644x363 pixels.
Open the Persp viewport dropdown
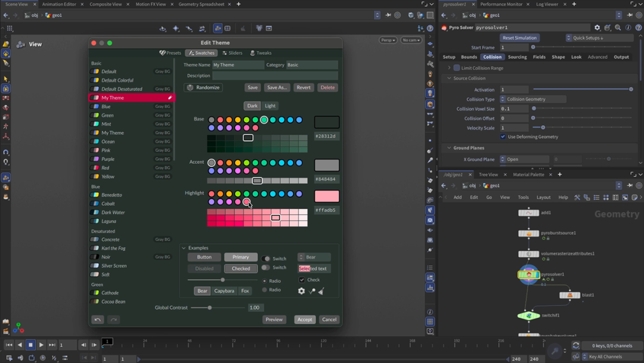tap(388, 40)
